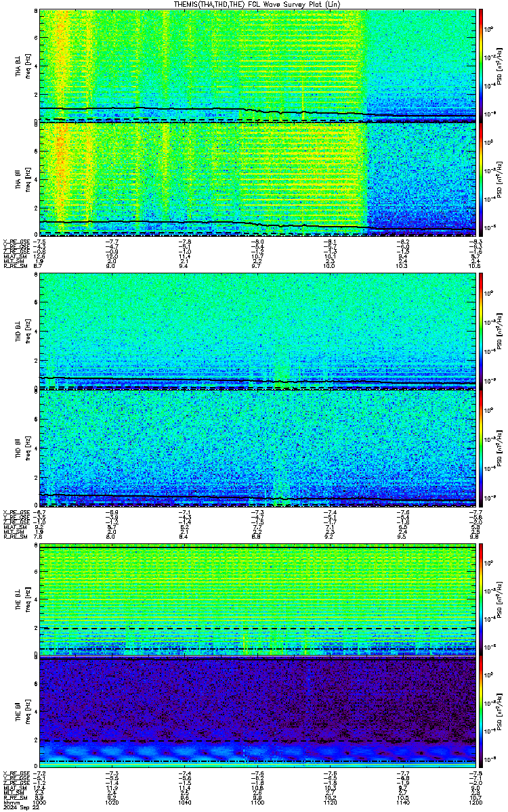508x812 pixels.
Task: Click the 1140 time tick label
Action: tap(402, 803)
